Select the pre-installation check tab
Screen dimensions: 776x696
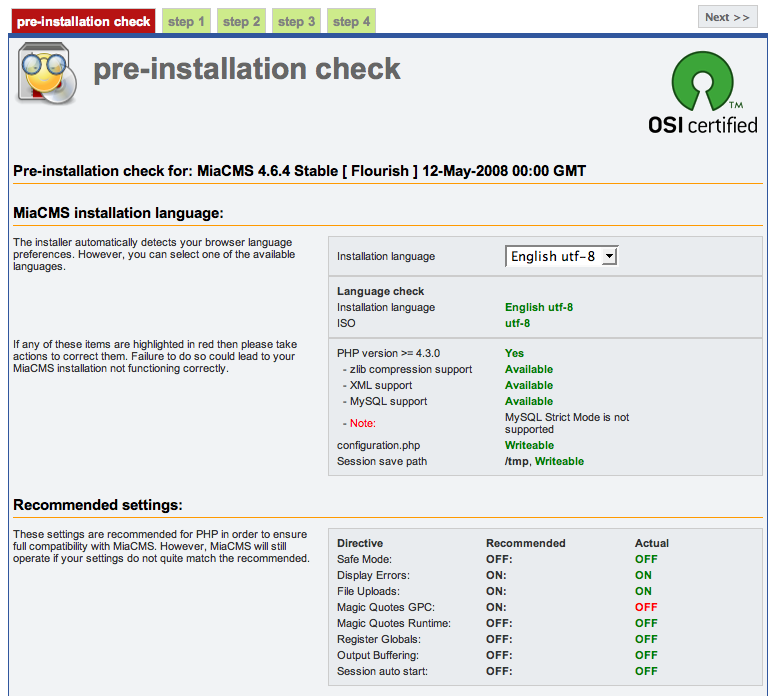click(83, 21)
